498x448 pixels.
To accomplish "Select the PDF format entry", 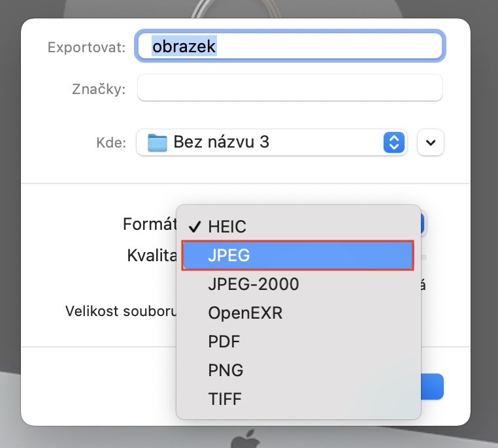I will [x=224, y=342].
